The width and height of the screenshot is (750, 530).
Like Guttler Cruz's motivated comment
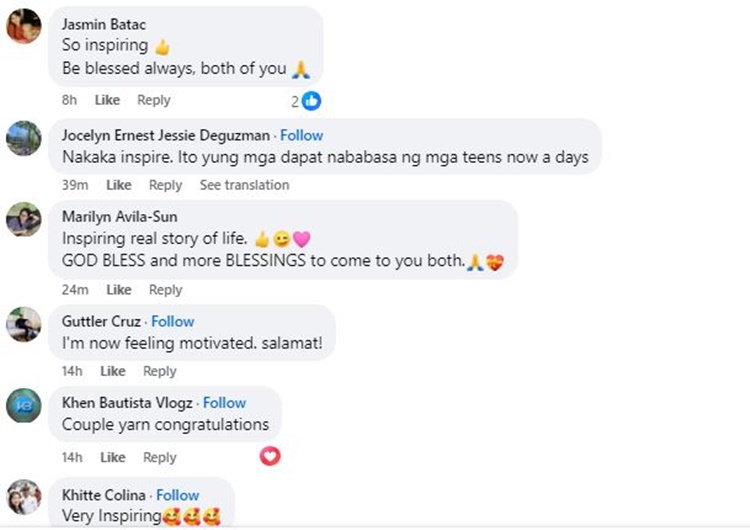point(113,371)
